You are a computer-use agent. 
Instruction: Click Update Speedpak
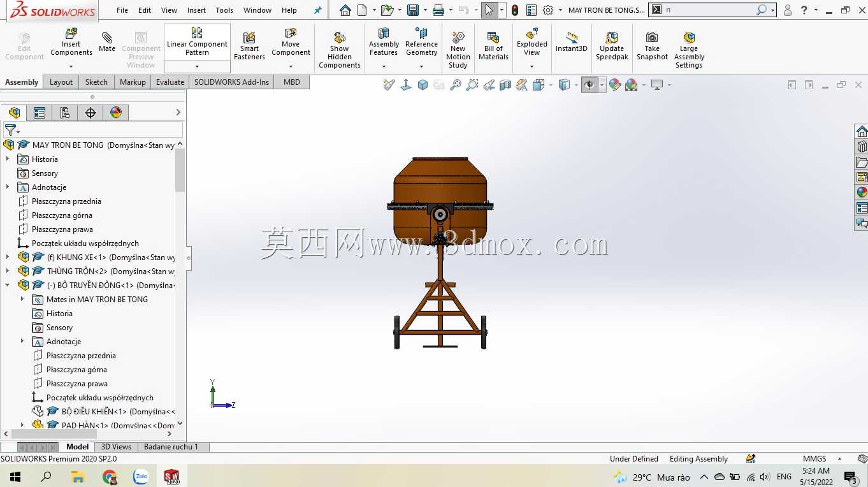(612, 47)
